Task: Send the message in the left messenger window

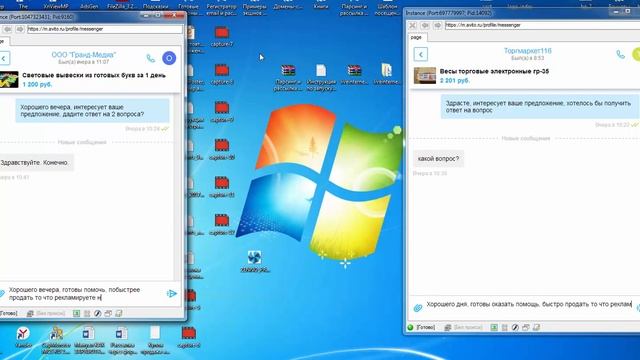Action: (x=171, y=293)
